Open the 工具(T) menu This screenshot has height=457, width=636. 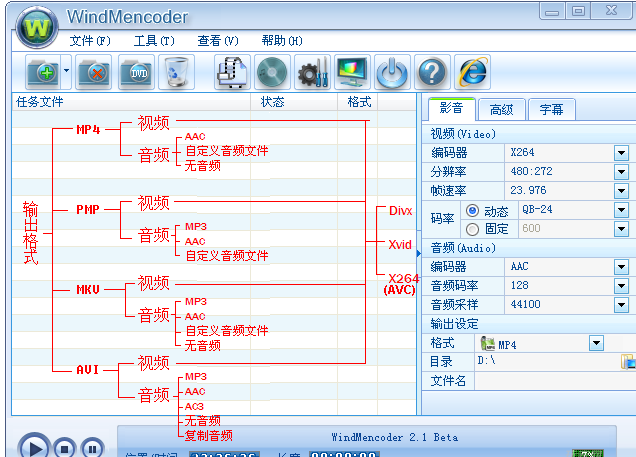coord(154,41)
